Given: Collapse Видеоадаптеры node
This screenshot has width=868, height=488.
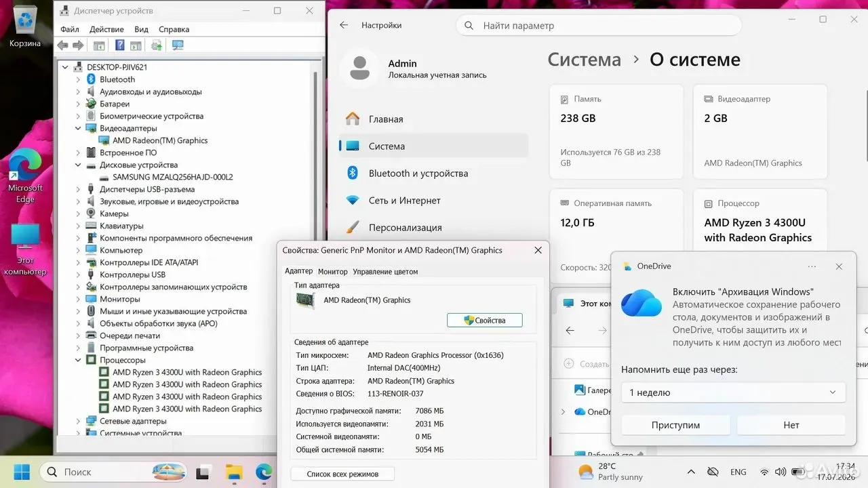Looking at the screenshot, I should pos(78,128).
